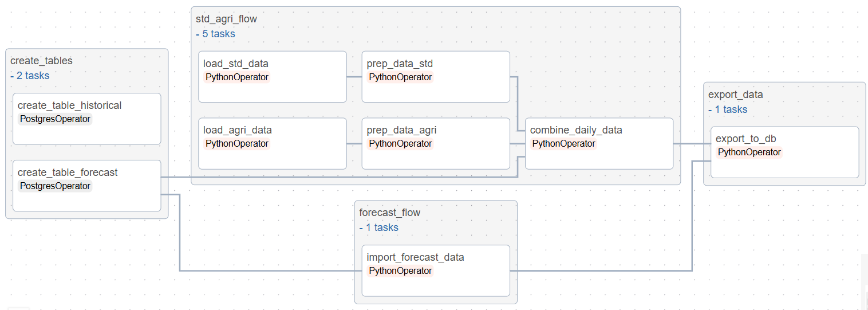Click the std_agri_flow group title
868x310 pixels.
tap(226, 19)
